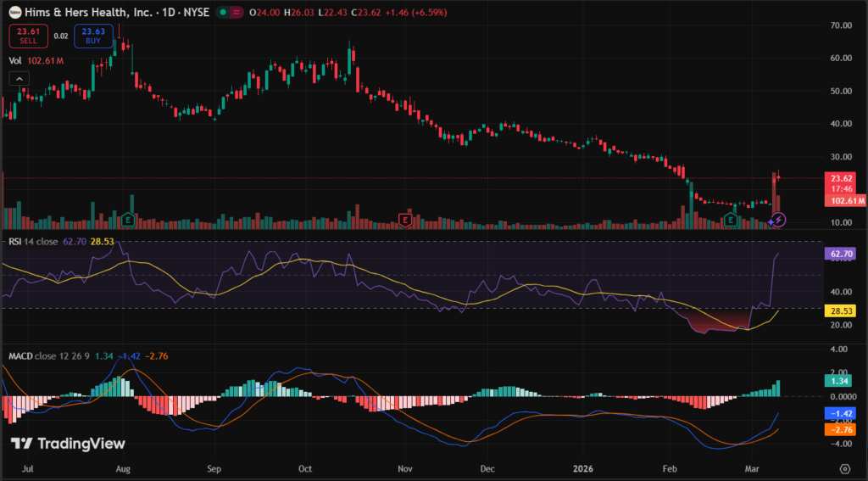Open the green earnings marker in late February
Viewport: 868px width, 481px height.
point(730,220)
